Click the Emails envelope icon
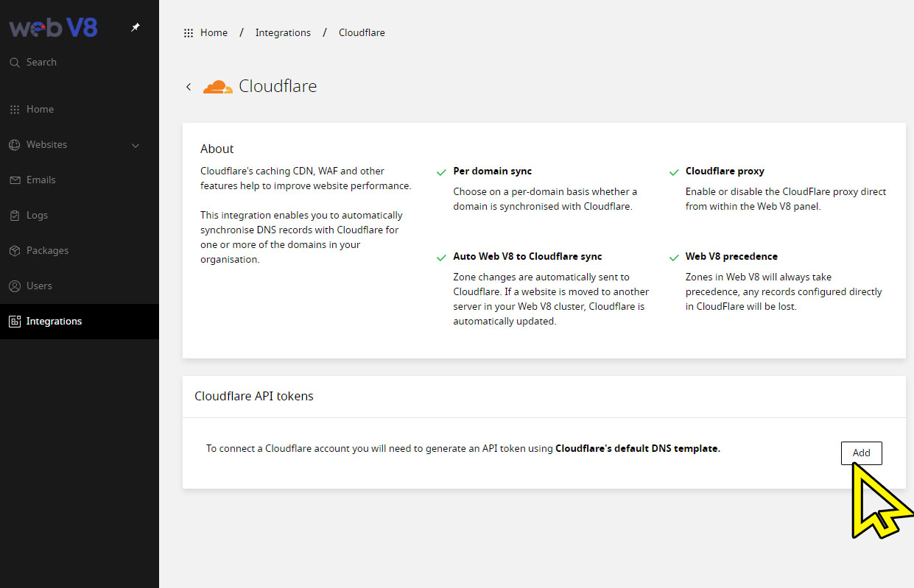Image resolution: width=914 pixels, height=588 pixels. [x=14, y=180]
